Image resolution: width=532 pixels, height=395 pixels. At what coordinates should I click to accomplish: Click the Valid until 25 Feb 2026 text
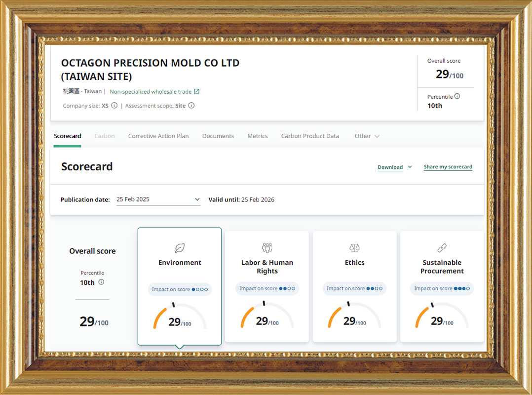[x=241, y=199]
